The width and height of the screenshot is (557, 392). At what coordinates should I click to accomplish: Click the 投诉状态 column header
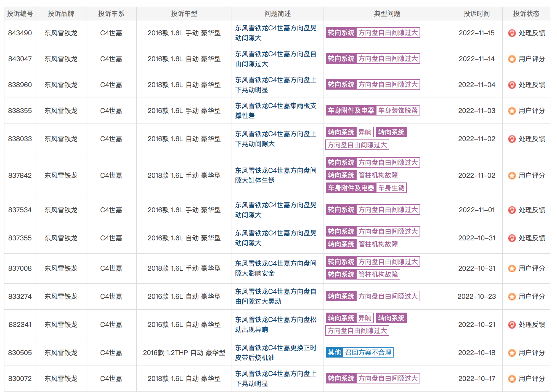(x=526, y=14)
